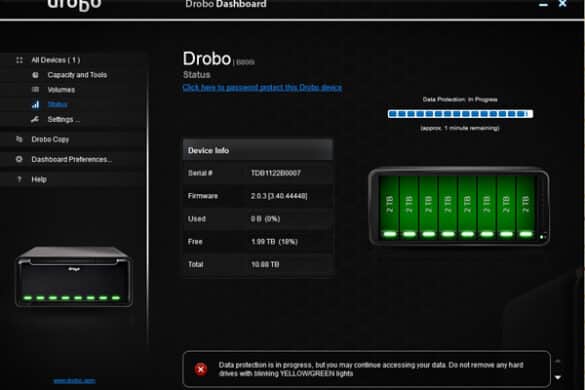This screenshot has height=390, width=585.
Task: Click the red error icon in alert
Action: point(201,369)
